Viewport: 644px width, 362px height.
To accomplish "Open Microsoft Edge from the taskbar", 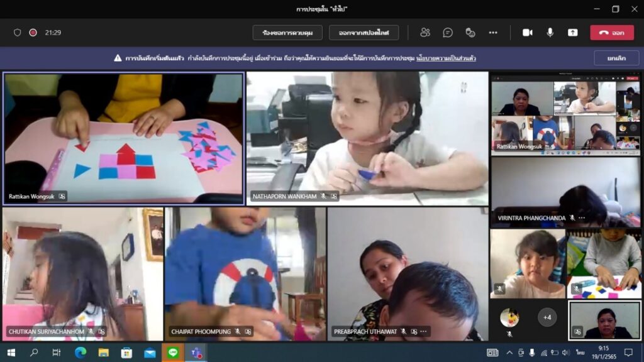I will pos(80,353).
